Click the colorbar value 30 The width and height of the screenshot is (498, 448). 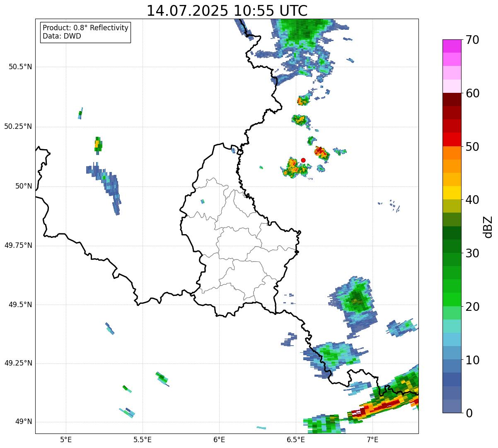(x=472, y=253)
